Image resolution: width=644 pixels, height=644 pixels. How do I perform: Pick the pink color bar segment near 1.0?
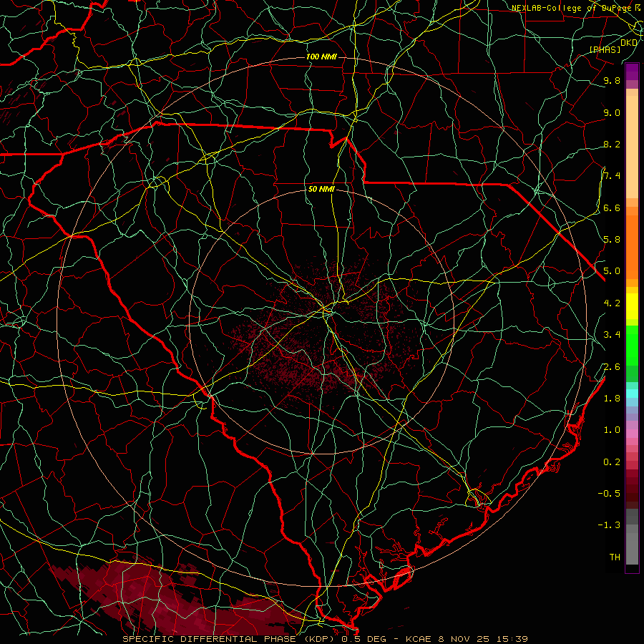click(632, 434)
